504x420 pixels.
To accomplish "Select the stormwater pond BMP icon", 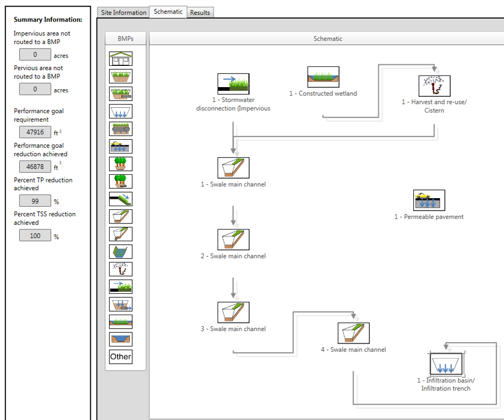I will (x=120, y=339).
